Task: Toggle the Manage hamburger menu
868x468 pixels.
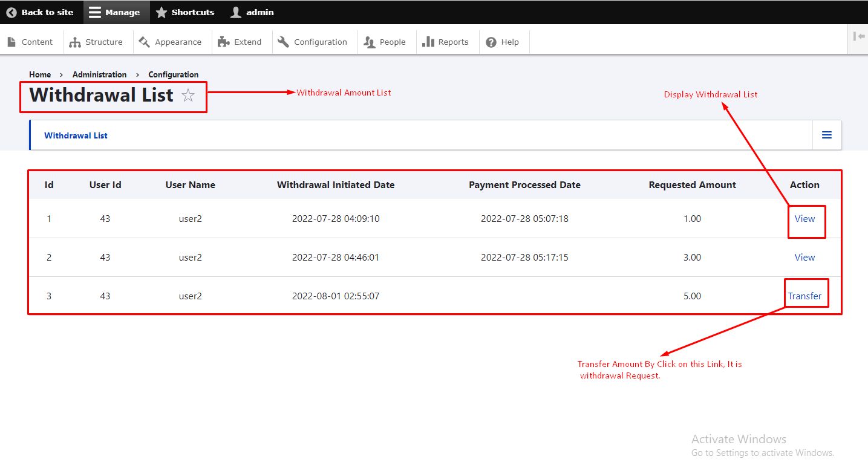Action: 95,12
